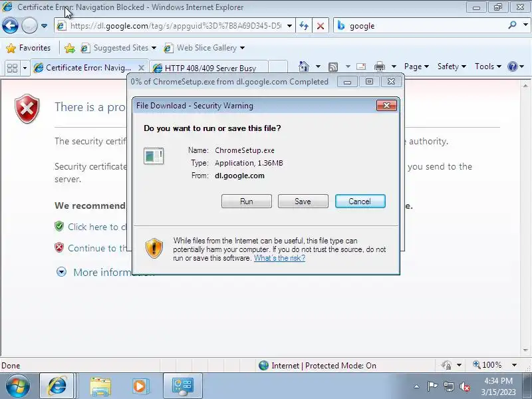Go back with the blue Back arrow
Image resolution: width=532 pixels, height=399 pixels.
(10, 26)
